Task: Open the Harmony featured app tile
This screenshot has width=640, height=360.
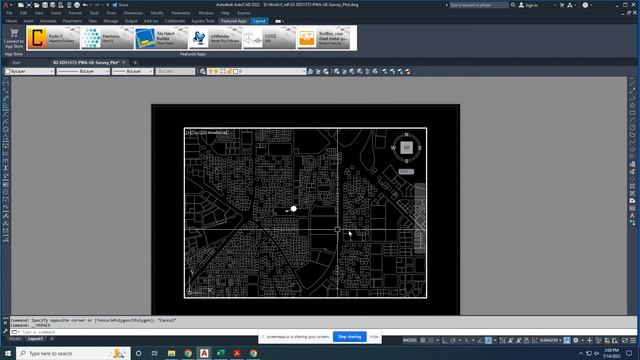Action: coord(107,38)
